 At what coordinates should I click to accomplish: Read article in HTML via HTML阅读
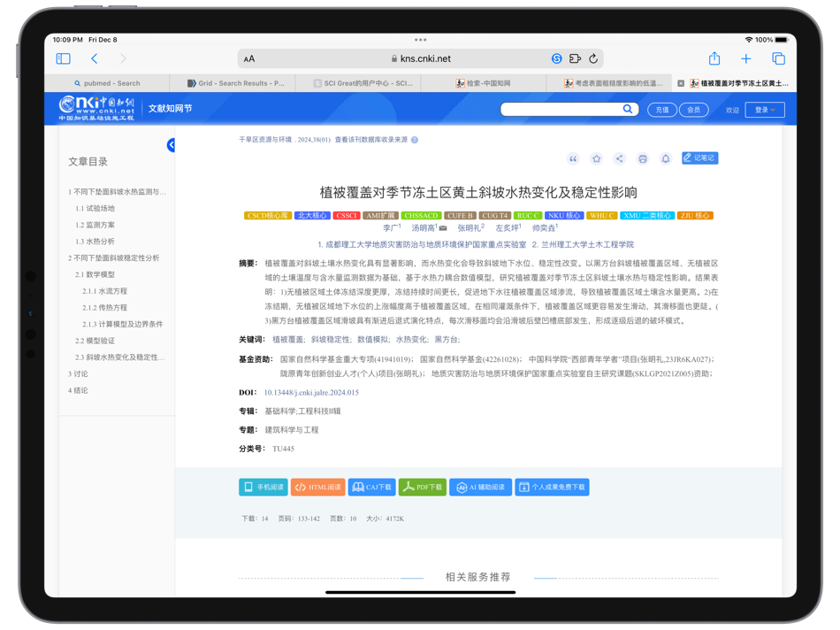coord(317,487)
